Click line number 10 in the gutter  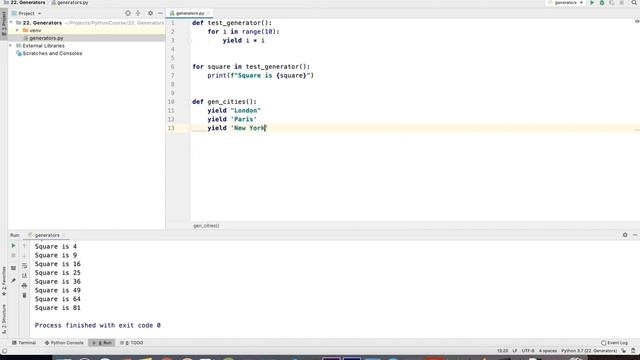tap(171, 102)
